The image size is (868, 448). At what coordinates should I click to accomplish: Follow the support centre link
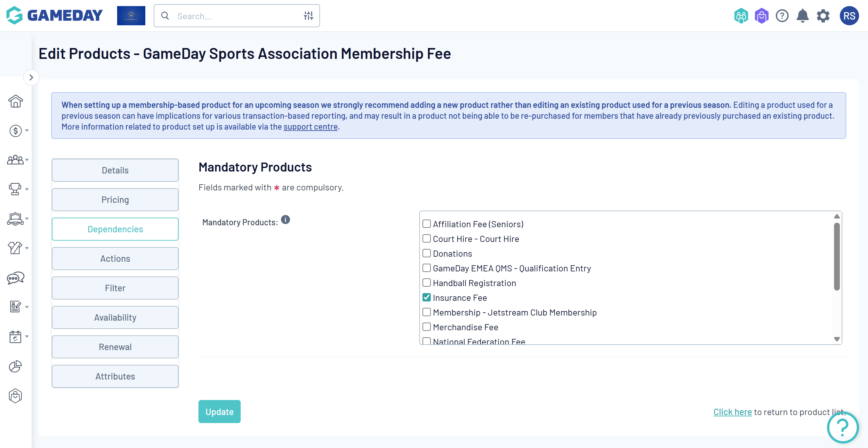310,127
